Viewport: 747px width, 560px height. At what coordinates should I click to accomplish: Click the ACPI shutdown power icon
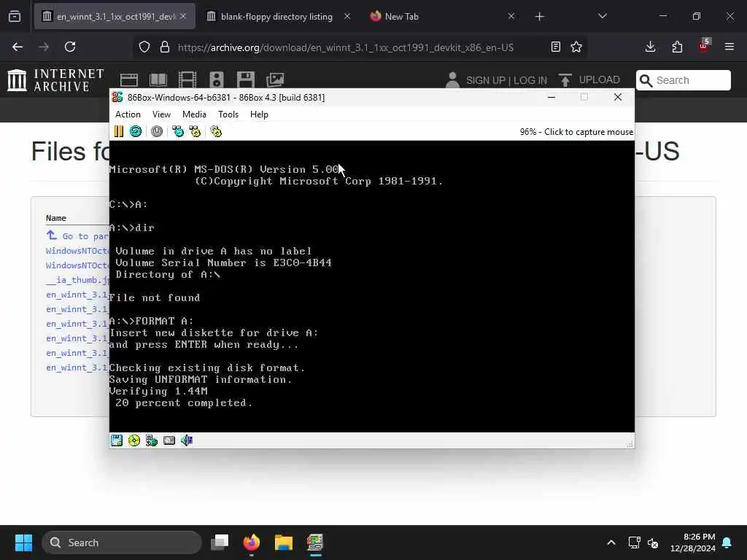(157, 131)
